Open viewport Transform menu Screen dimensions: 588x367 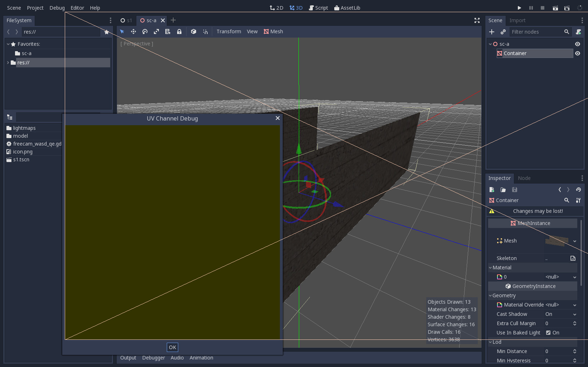click(229, 31)
